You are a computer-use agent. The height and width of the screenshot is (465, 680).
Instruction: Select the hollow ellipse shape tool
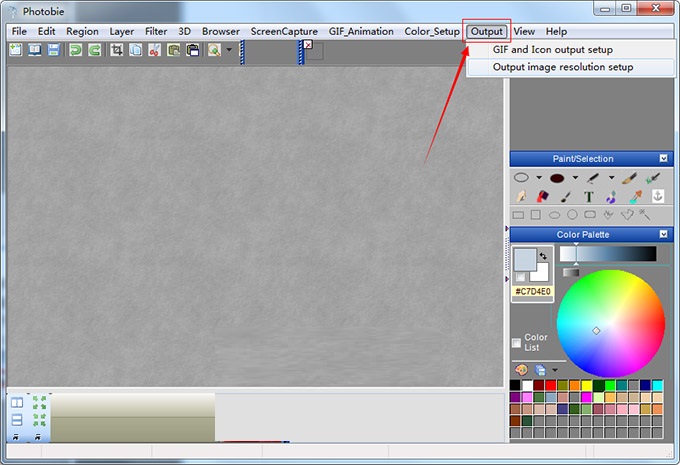[x=521, y=177]
